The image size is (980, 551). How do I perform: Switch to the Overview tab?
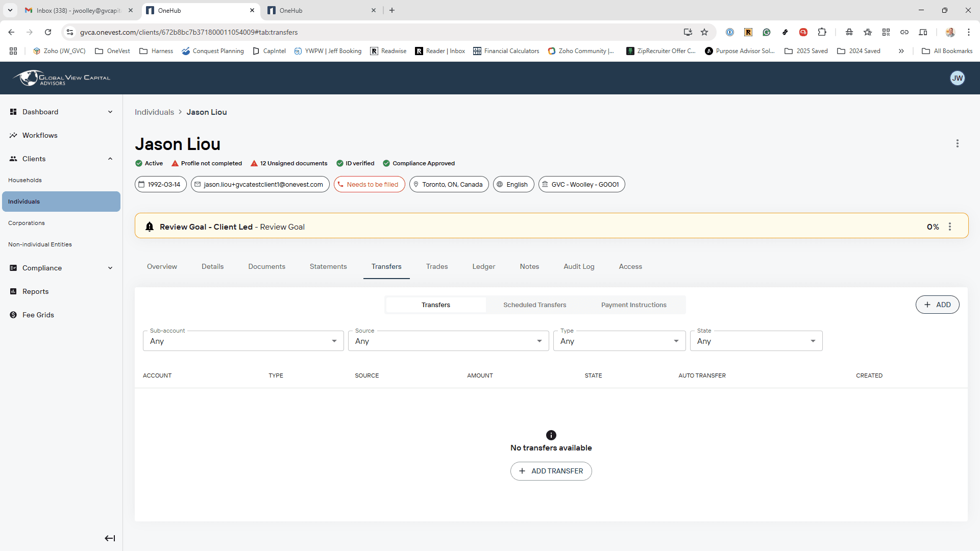click(162, 266)
